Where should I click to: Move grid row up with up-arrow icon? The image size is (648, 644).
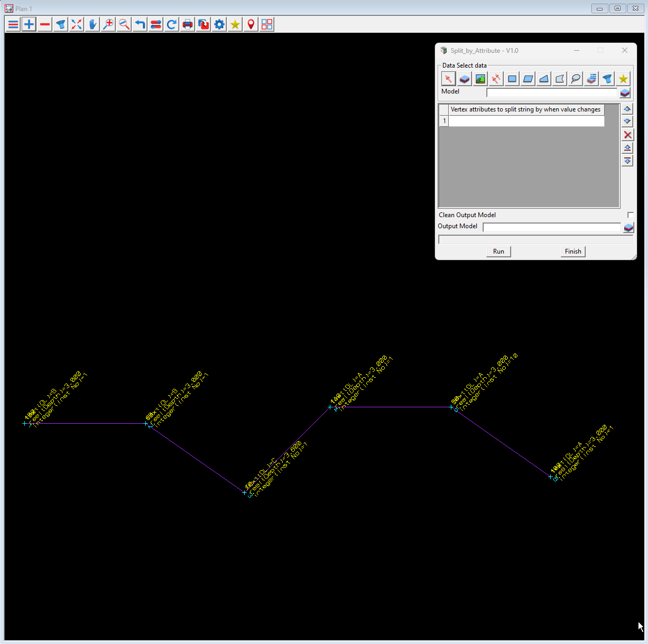coord(627,109)
